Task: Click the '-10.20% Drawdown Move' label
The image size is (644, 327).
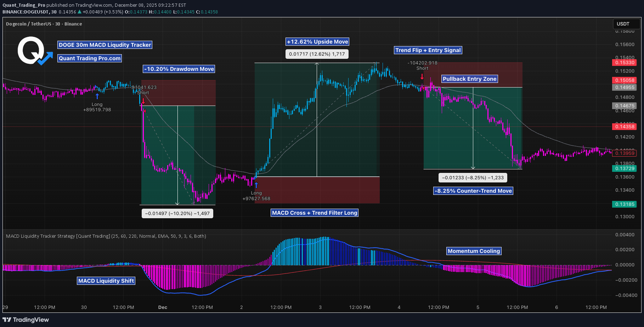Action: tap(179, 69)
